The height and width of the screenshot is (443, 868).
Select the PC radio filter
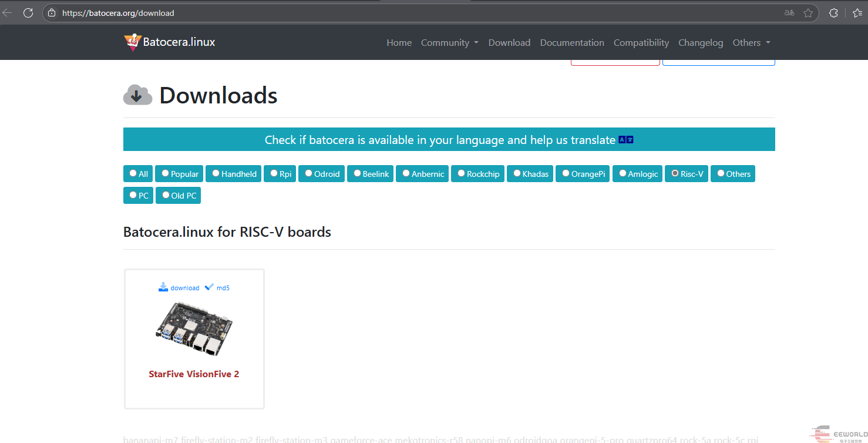(133, 195)
